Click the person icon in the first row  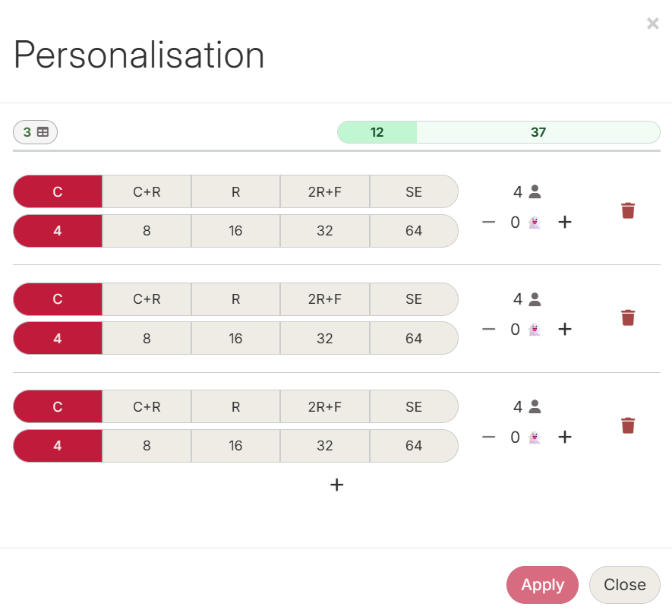click(x=534, y=191)
